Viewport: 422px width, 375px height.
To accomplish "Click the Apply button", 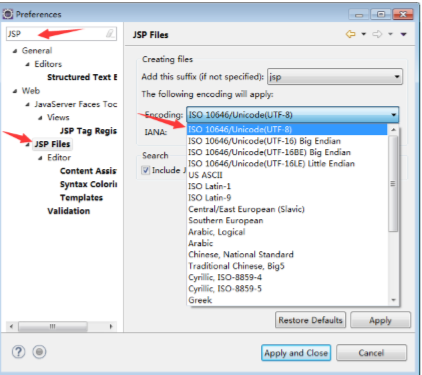I will (x=380, y=320).
